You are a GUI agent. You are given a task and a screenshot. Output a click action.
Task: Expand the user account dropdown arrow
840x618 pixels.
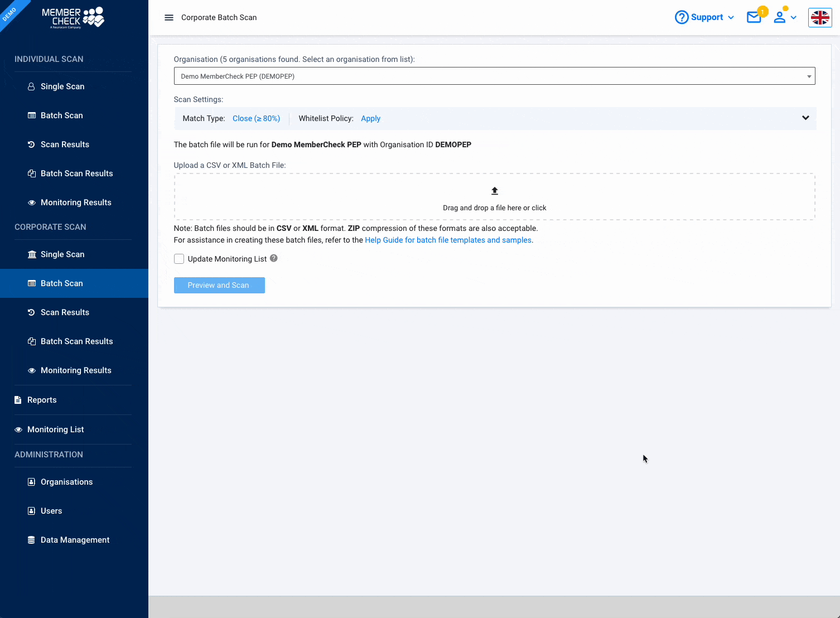(x=794, y=18)
